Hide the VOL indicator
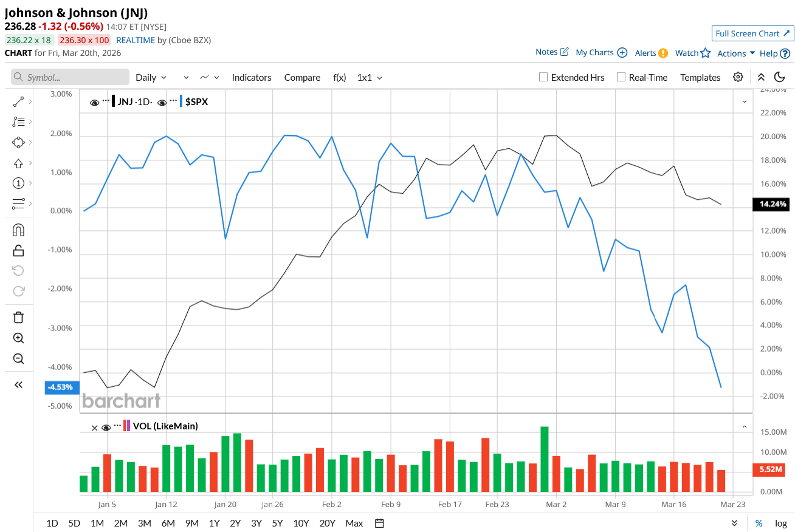795x532 pixels. pyautogui.click(x=106, y=428)
